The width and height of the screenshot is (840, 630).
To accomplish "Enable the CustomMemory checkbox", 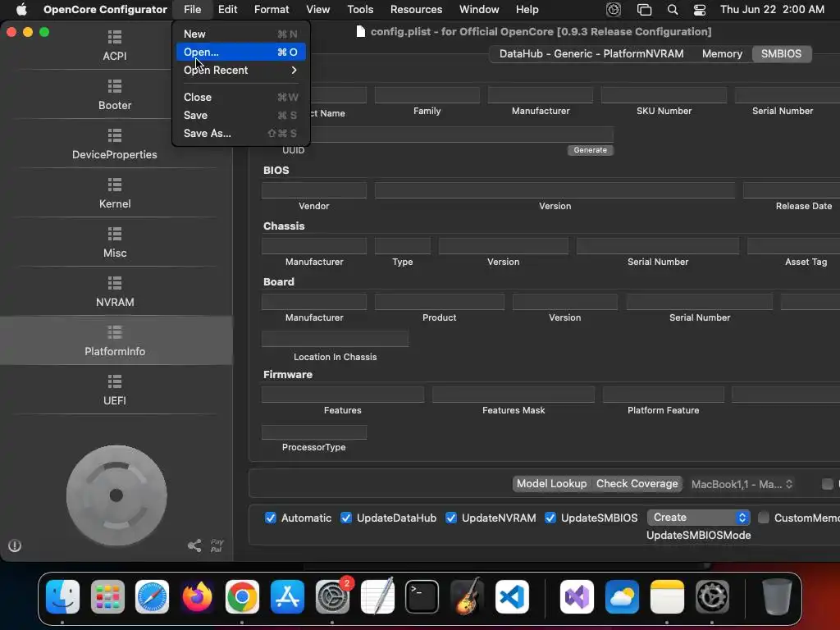I will point(764,518).
